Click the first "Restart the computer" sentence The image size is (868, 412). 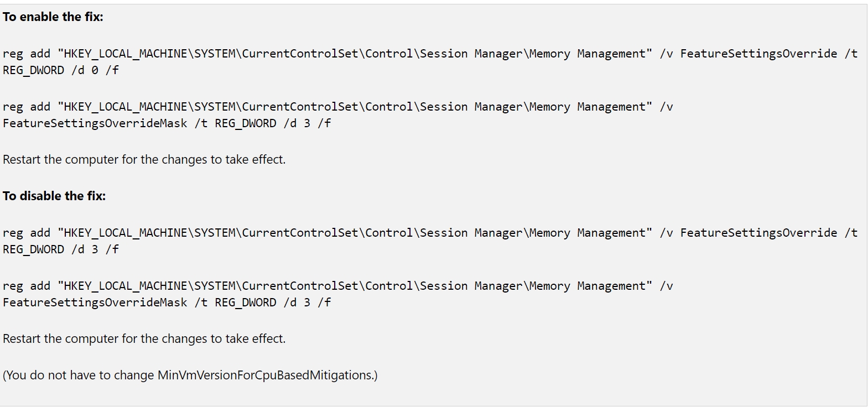(144, 160)
